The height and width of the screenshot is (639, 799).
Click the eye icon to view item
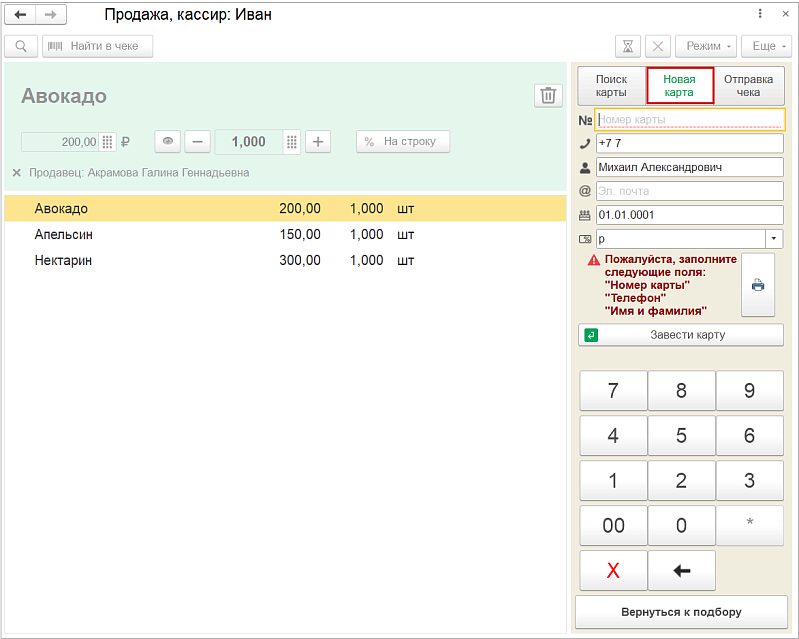(168, 141)
